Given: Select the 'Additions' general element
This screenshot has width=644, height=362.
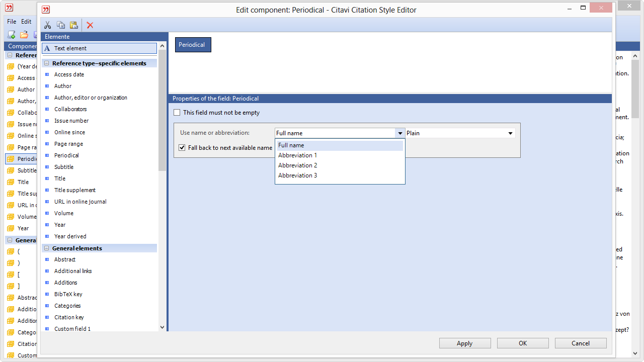Looking at the screenshot, I should [66, 283].
